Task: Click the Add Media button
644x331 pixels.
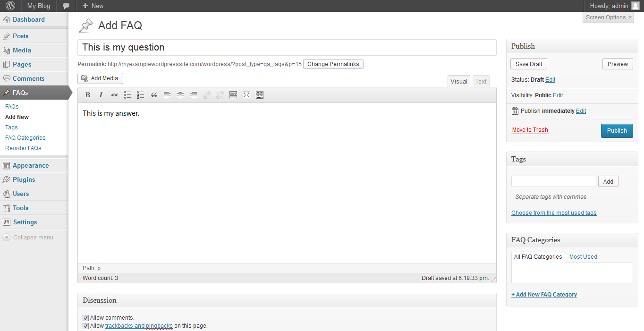Action: [x=100, y=78]
